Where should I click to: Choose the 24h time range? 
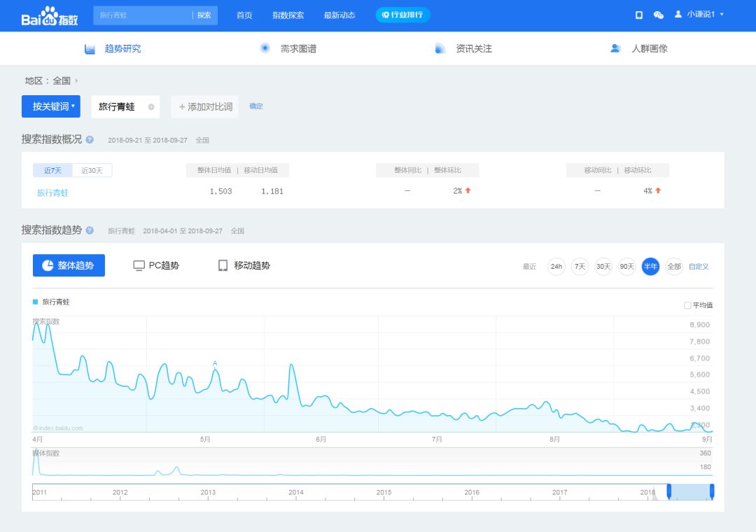(x=556, y=266)
